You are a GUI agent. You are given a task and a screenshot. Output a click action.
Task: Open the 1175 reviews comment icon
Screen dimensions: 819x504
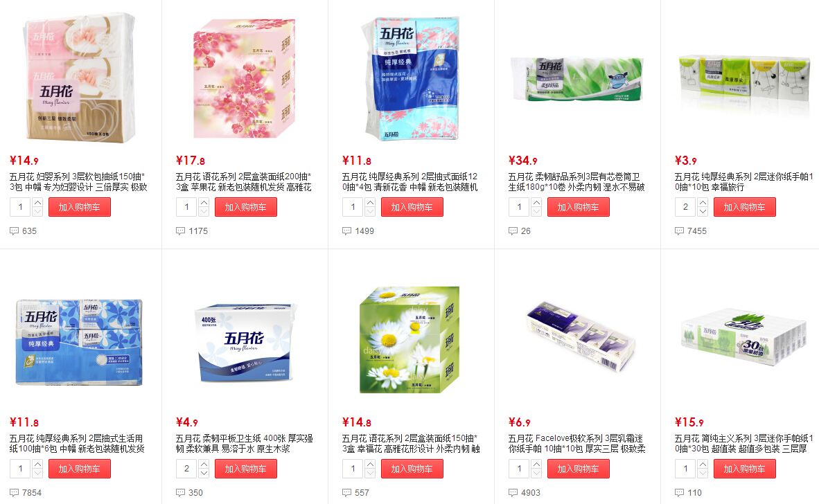[x=180, y=231]
